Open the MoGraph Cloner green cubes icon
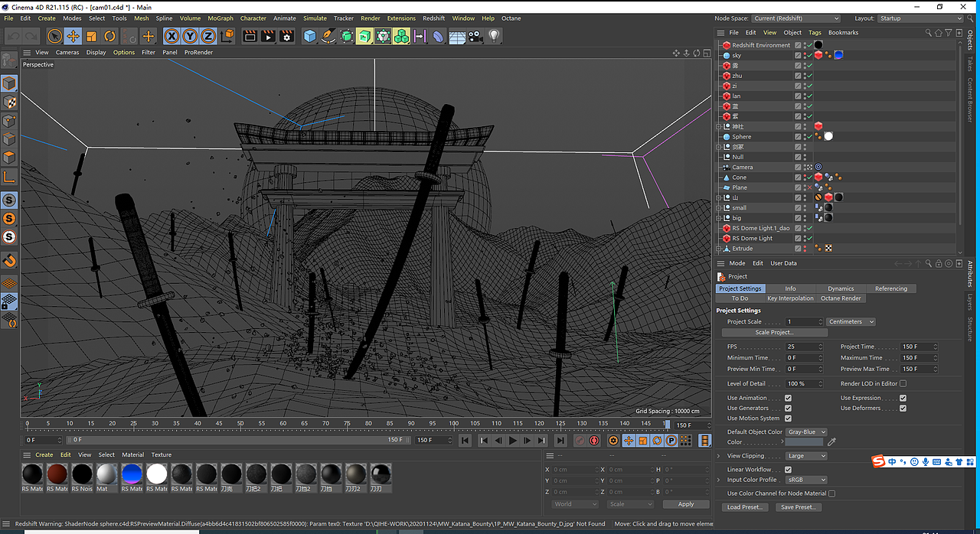Viewport: 980px width, 534px height. [401, 36]
